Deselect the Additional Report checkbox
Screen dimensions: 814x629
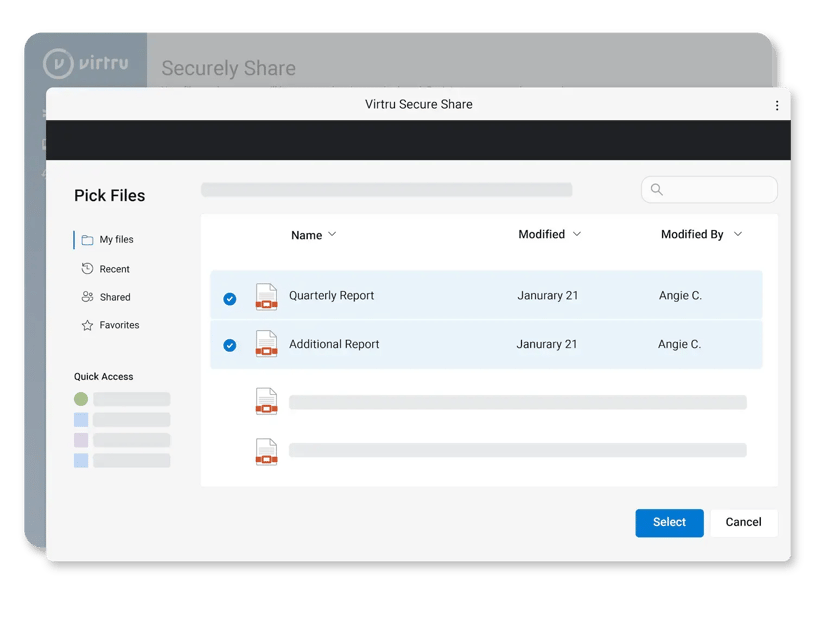click(230, 344)
